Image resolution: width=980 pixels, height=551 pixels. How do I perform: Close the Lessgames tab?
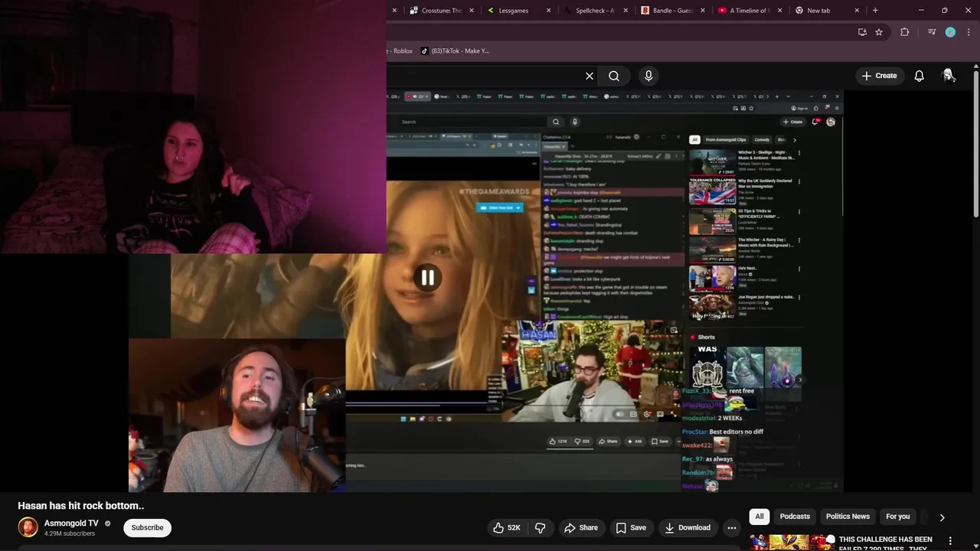(x=548, y=11)
